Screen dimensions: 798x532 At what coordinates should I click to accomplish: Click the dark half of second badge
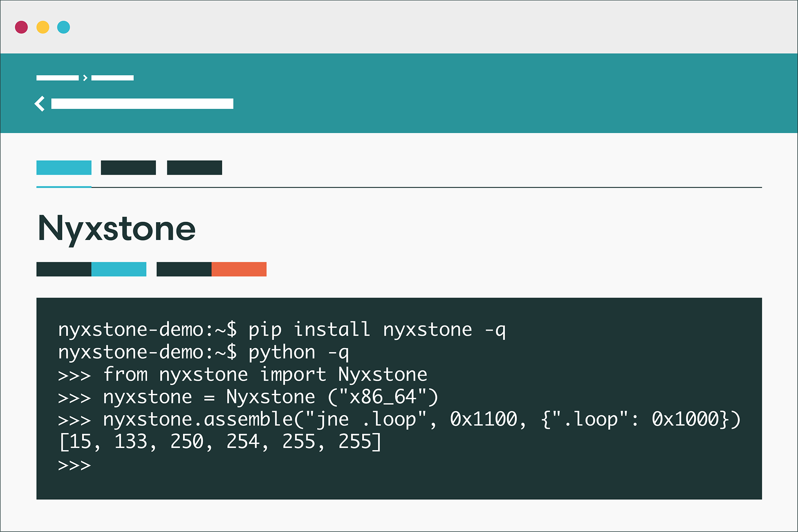(184, 269)
